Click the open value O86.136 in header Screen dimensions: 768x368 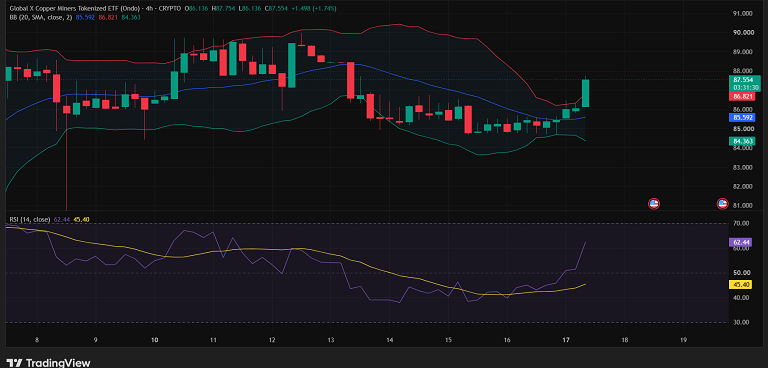(197, 9)
